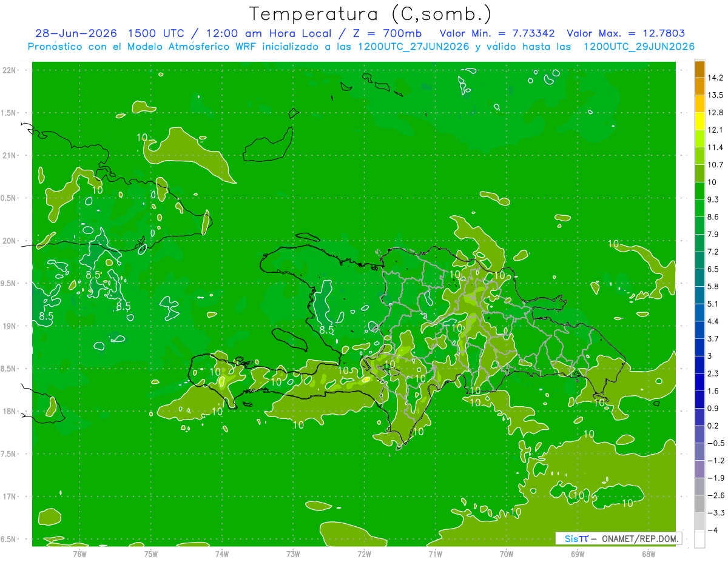Click the "70W" longitude axis label
Viewport: 728px width, 562px height.
[x=507, y=554]
